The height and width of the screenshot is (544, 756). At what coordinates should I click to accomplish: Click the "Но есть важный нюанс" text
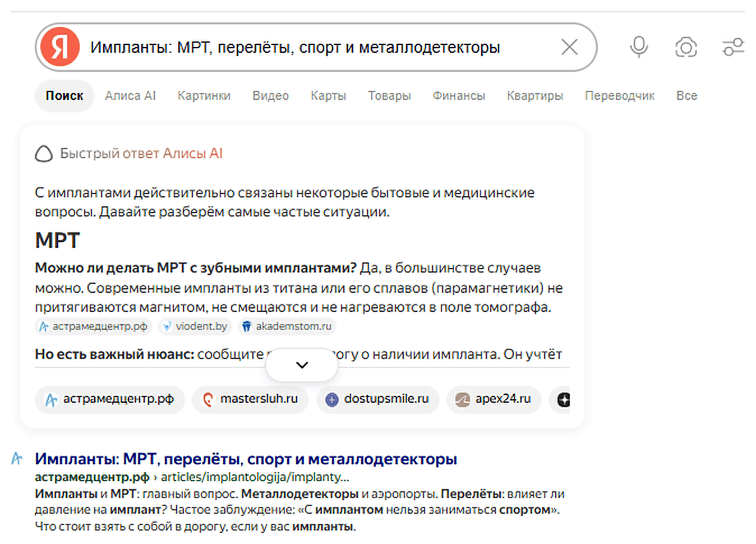click(114, 354)
